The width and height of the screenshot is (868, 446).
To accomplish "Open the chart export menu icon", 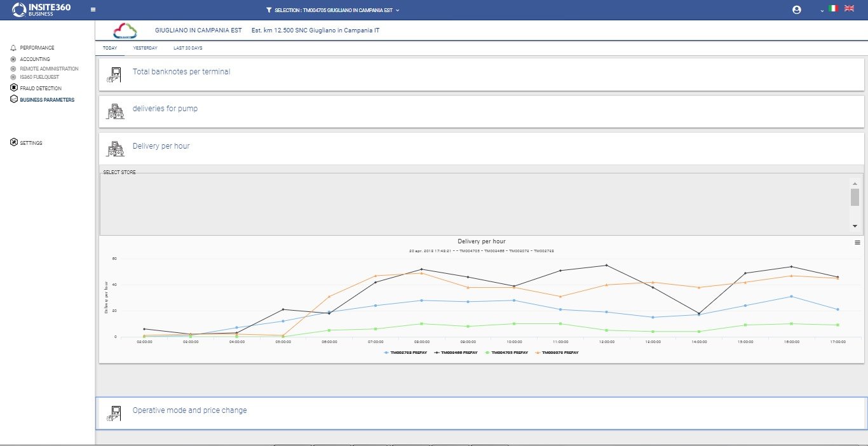I will [857, 243].
